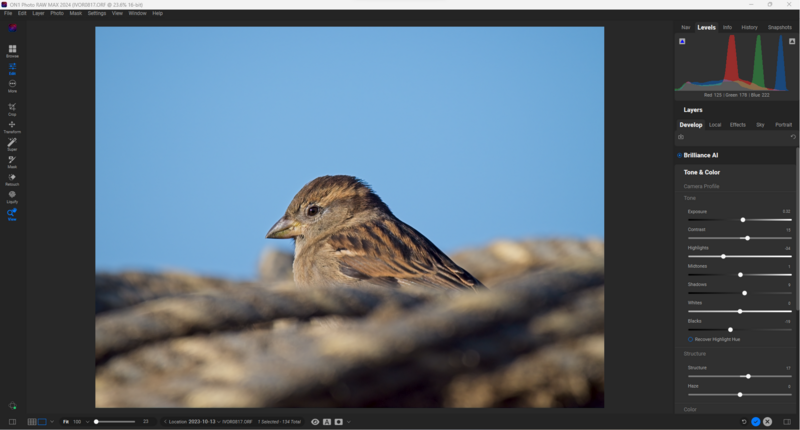This screenshot has height=430, width=800.
Task: Toggle the Brilliance AI enable circle
Action: click(680, 155)
